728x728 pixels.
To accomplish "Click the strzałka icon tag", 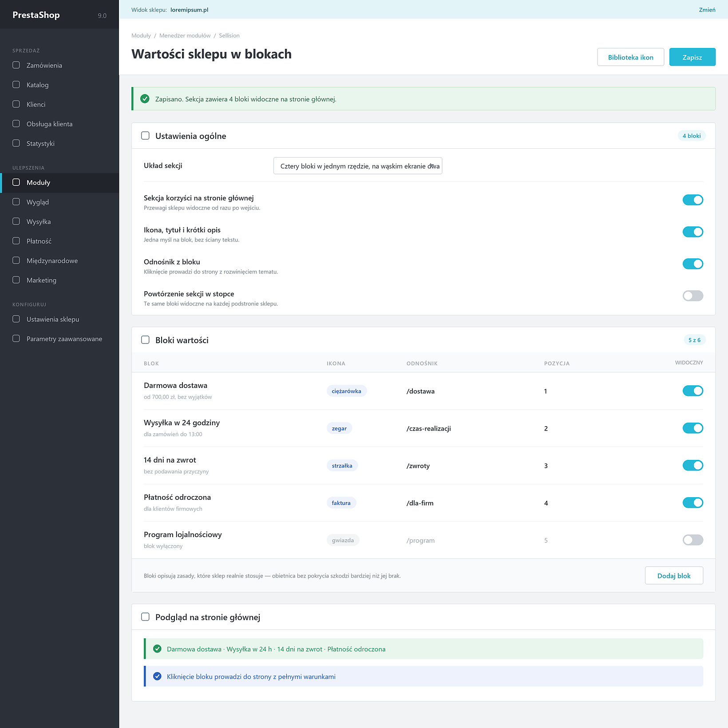I will (x=342, y=466).
